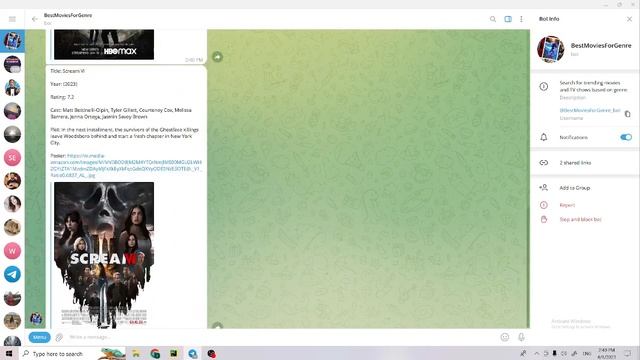Click the red Report option

pyautogui.click(x=567, y=205)
